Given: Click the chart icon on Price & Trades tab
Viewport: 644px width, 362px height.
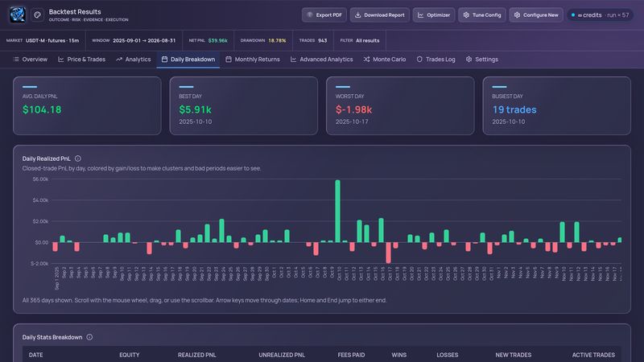Looking at the screenshot, I should point(61,59).
